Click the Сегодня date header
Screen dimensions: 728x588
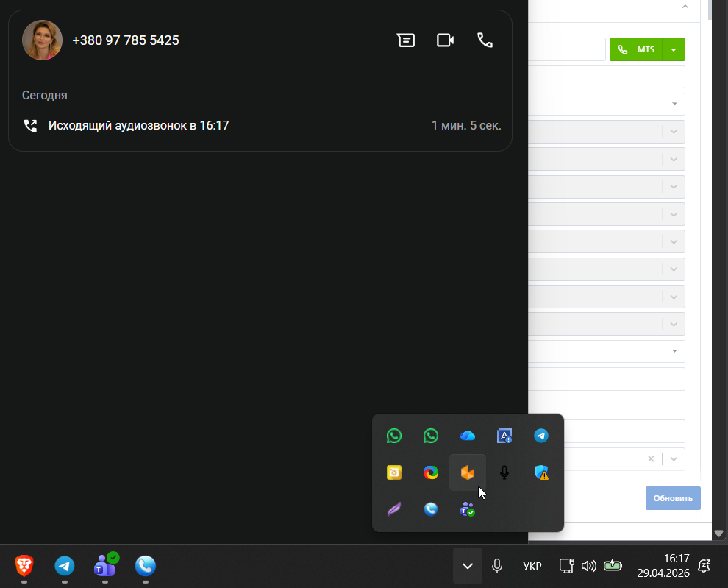coord(45,95)
